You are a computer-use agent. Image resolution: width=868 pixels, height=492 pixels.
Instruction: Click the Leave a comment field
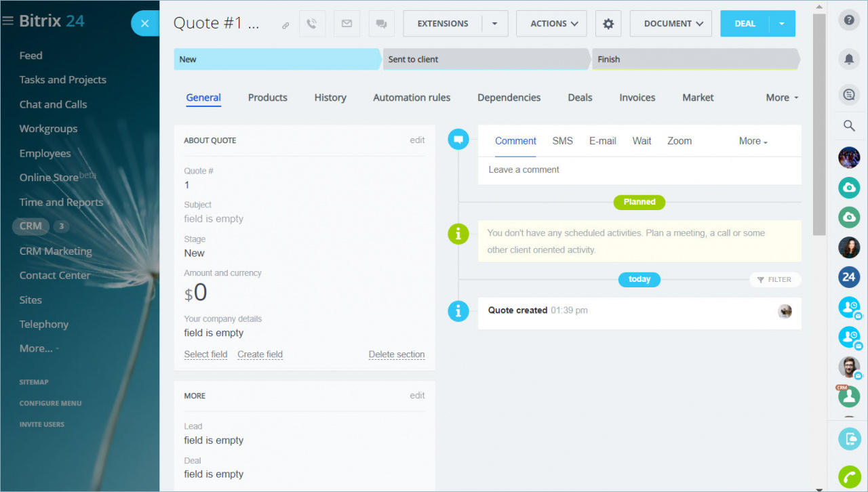click(639, 170)
